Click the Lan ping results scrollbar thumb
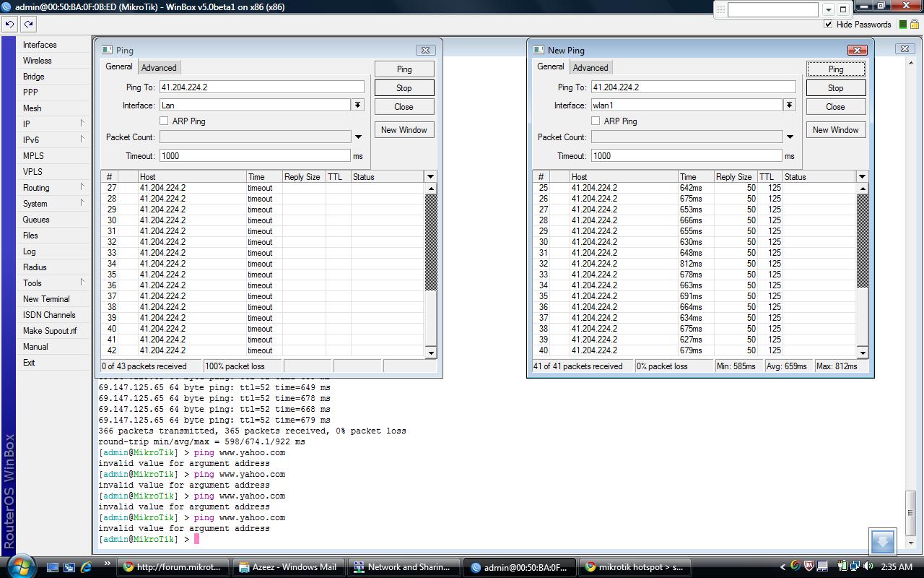The height and width of the screenshot is (578, 924). coord(431,242)
